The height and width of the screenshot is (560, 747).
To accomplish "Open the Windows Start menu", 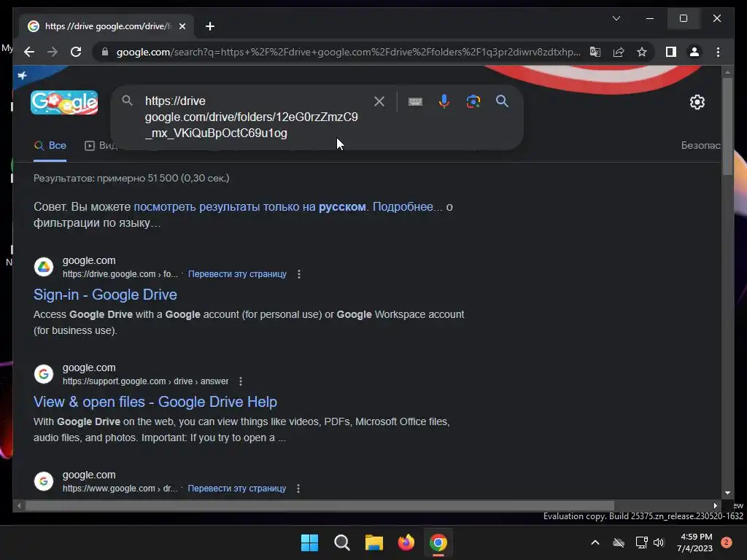I will (309, 542).
